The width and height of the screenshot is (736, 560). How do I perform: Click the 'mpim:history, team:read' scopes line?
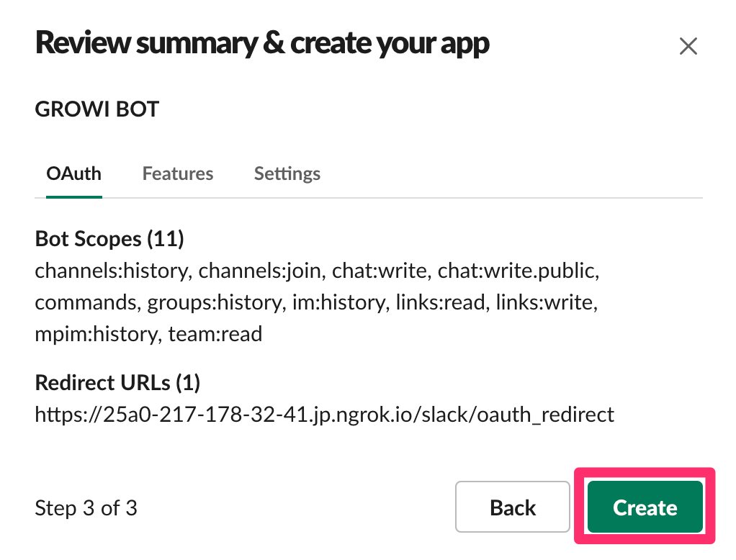coord(148,335)
